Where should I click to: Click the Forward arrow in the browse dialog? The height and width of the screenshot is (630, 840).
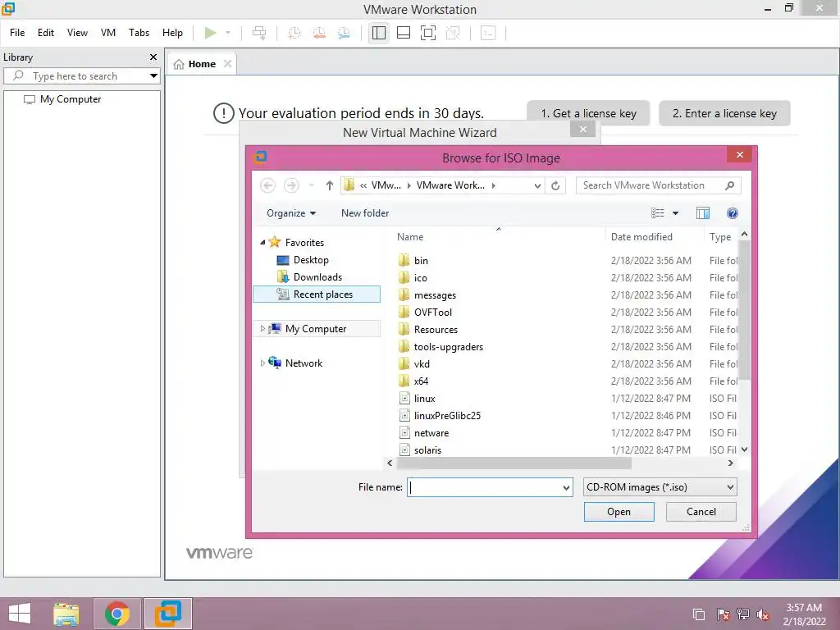[x=291, y=185]
